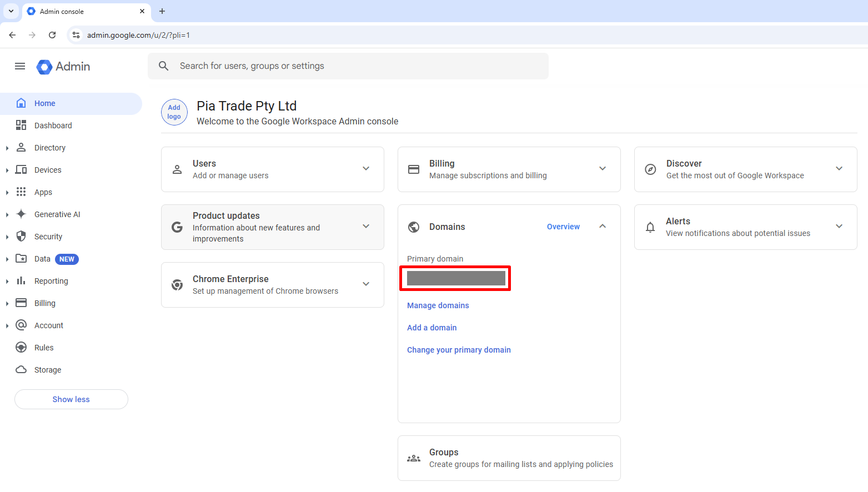Image resolution: width=868 pixels, height=492 pixels.
Task: Expand the Devices sidebar tree arrow
Action: (x=7, y=170)
